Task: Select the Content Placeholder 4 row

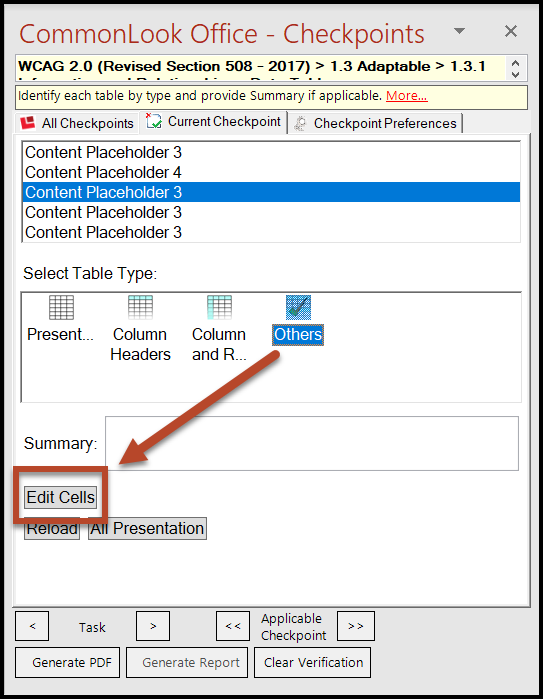Action: click(271, 172)
